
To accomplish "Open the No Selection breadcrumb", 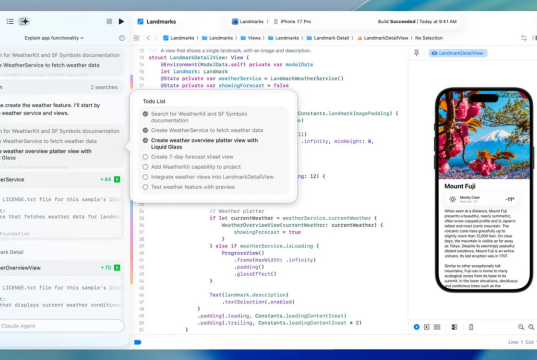I will click(429, 38).
